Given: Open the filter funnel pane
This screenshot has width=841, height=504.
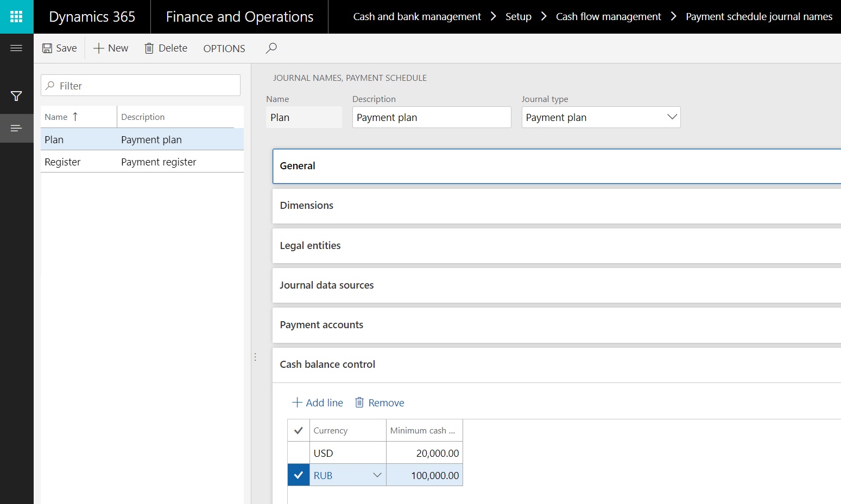Looking at the screenshot, I should coord(16,96).
